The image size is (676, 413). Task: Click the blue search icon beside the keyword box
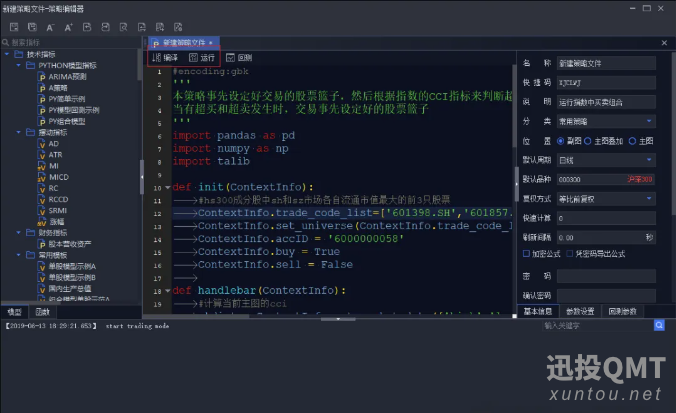tap(659, 325)
